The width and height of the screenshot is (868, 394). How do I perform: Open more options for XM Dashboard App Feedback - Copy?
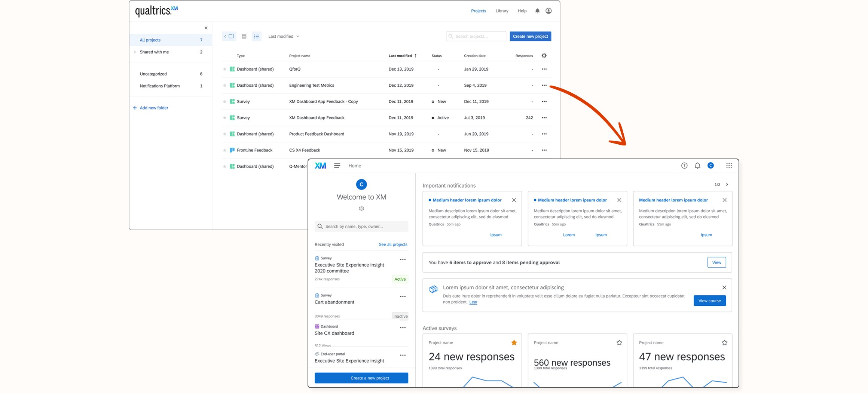[544, 102]
